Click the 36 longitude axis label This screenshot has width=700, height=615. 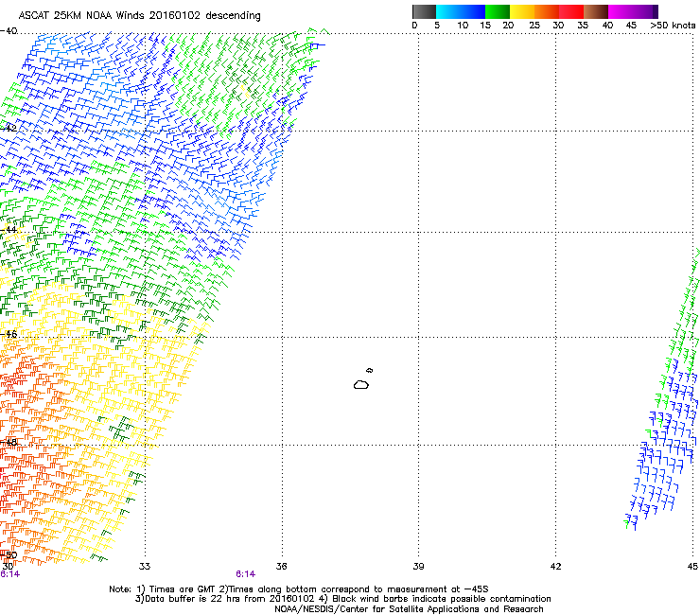(x=282, y=567)
